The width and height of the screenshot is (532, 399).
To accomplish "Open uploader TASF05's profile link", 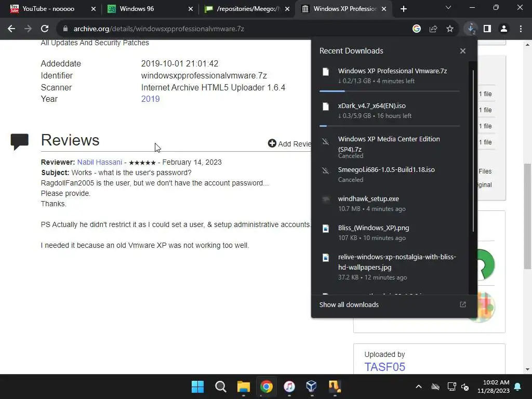I will 385,367.
